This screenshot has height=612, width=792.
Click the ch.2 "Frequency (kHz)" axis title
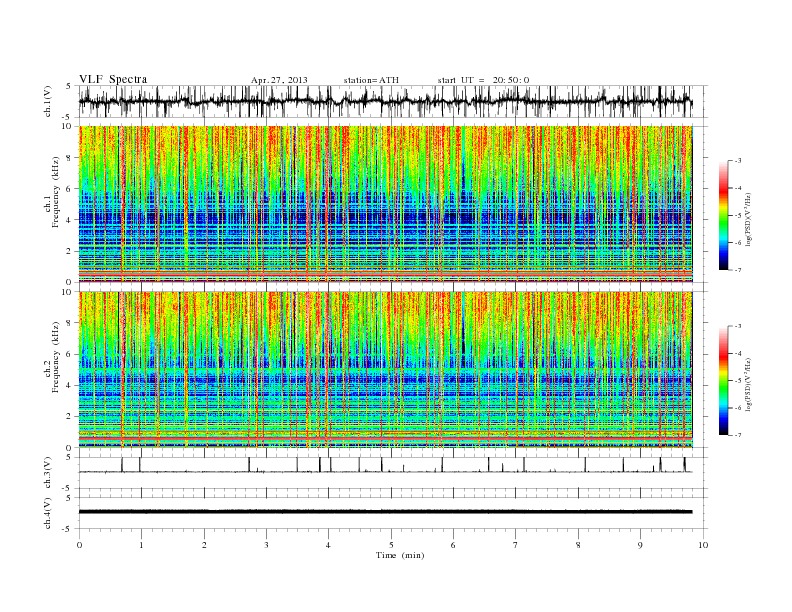point(54,357)
